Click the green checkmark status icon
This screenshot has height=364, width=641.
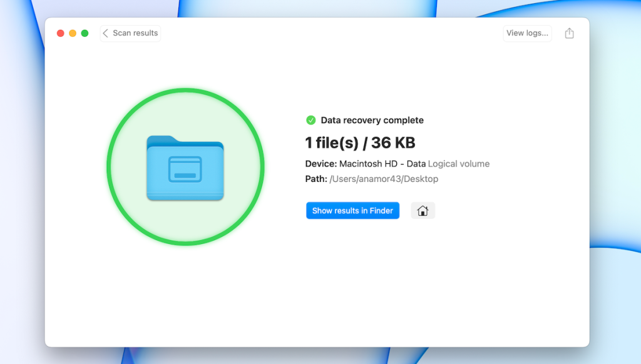point(311,119)
